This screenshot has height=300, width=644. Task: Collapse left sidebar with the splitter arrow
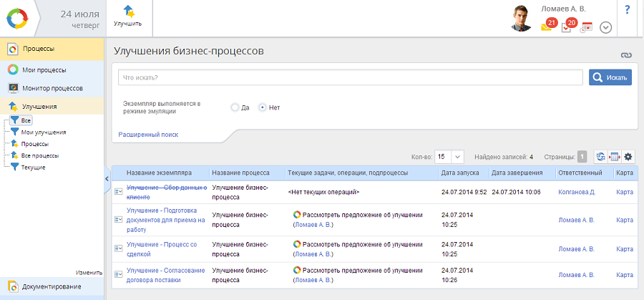pyautogui.click(x=107, y=178)
